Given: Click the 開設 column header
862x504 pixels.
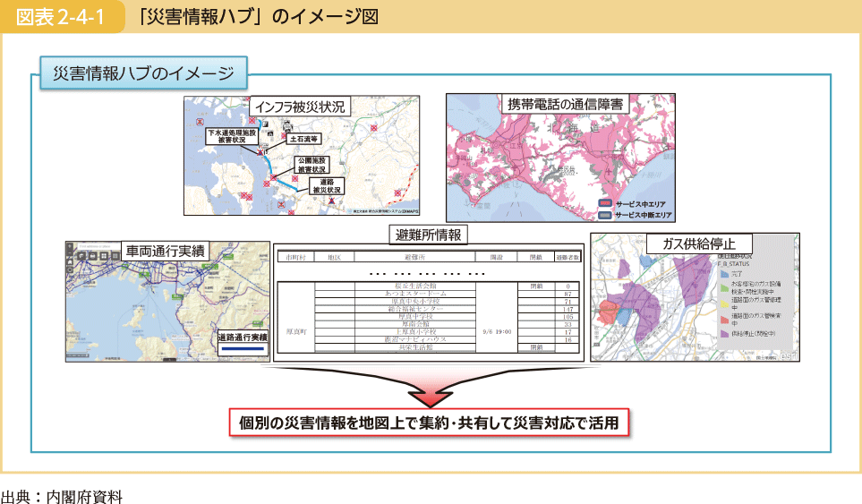Looking at the screenshot, I should coord(497,257).
